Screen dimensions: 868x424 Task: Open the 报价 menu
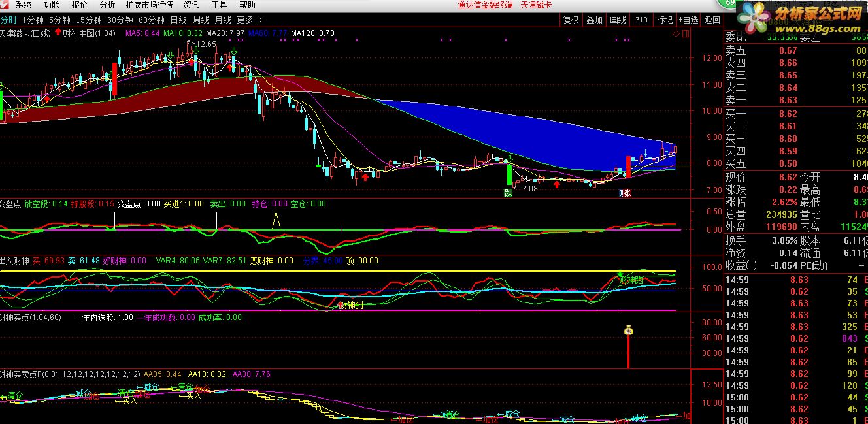pyautogui.click(x=79, y=5)
